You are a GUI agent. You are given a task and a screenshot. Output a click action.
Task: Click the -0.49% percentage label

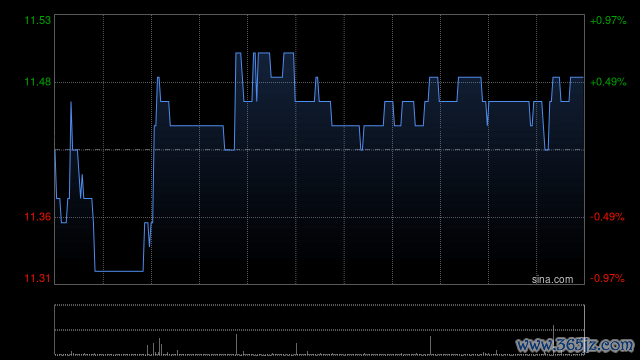coord(607,217)
